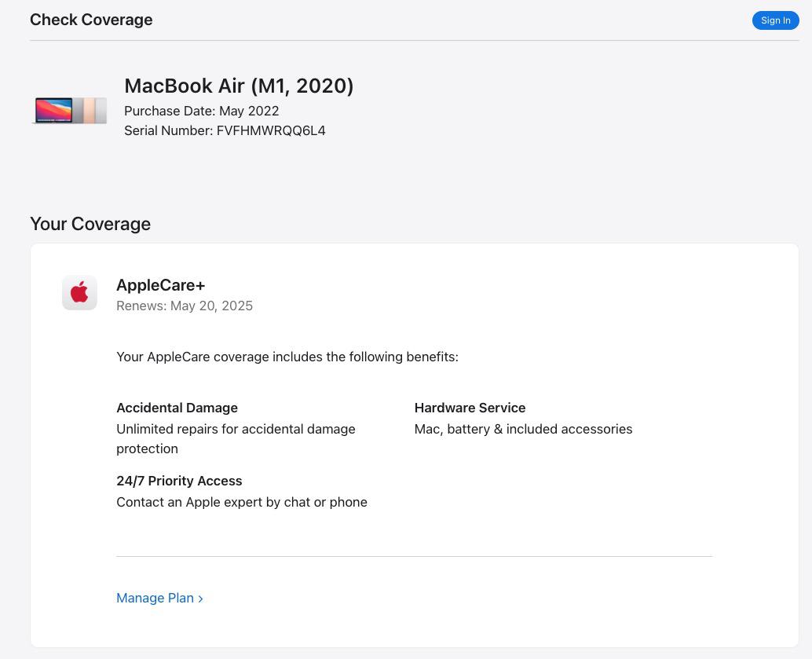The height and width of the screenshot is (659, 812).
Task: Click the AppleCare+ red Apple logo icon
Action: pyautogui.click(x=80, y=292)
